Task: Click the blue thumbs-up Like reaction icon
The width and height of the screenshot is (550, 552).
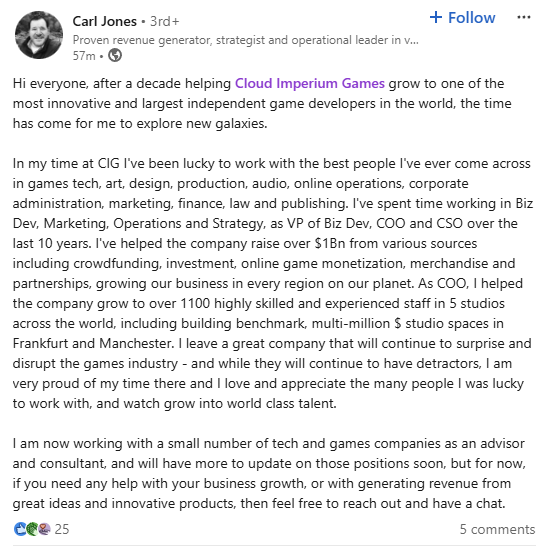Action: coord(20,529)
